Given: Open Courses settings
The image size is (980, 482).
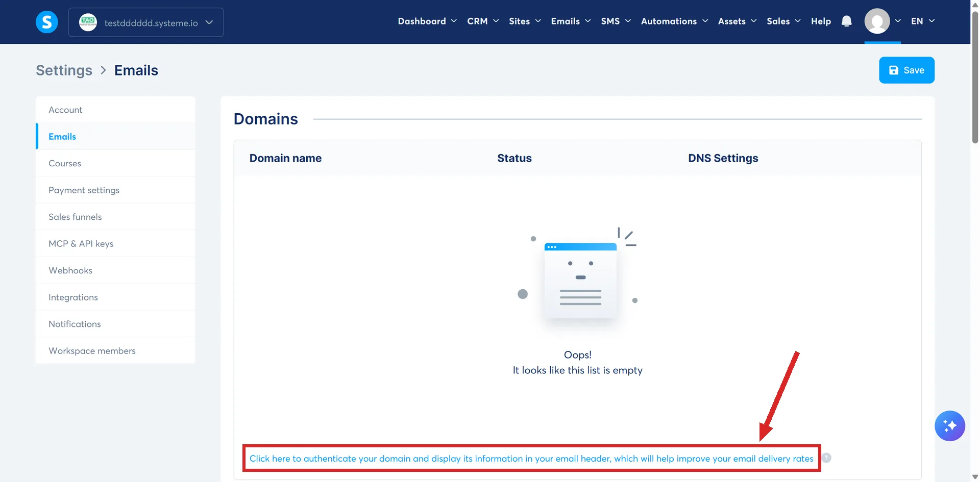Looking at the screenshot, I should 115,163.
